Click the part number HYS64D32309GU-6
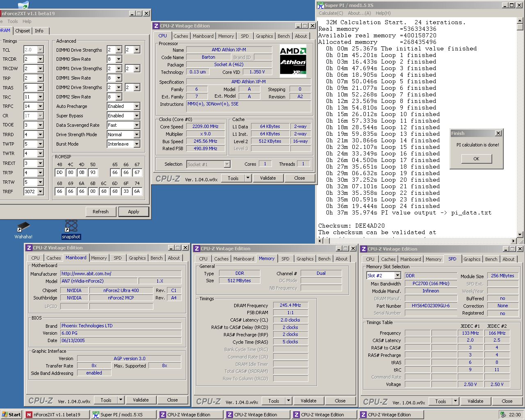Image resolution: width=525 pixels, height=420 pixels. (x=431, y=306)
